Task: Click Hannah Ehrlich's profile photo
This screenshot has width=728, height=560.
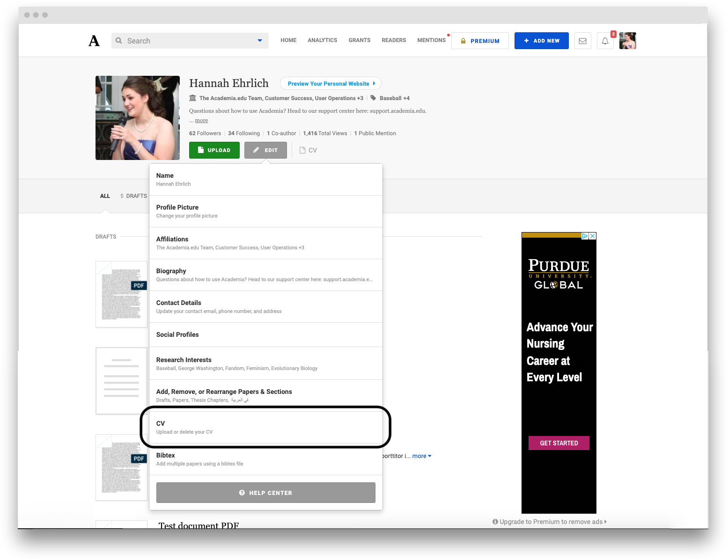Action: (x=138, y=118)
